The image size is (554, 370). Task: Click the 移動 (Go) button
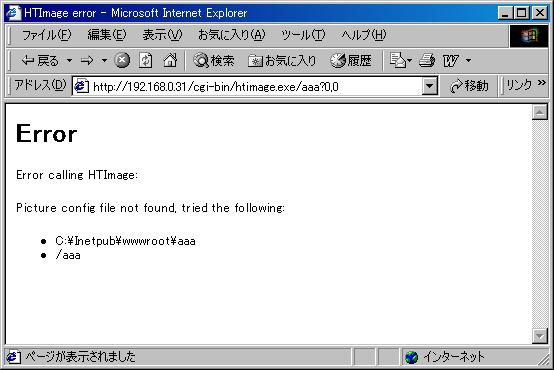(469, 86)
